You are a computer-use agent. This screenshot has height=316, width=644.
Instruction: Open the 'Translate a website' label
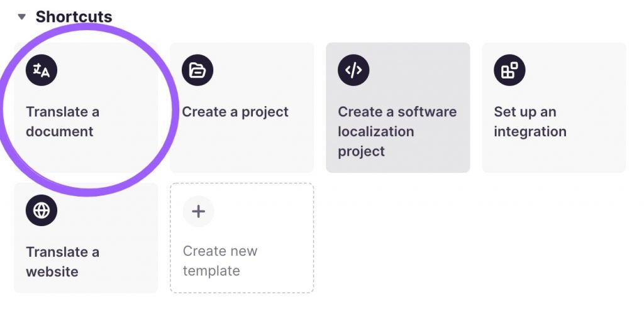click(62, 261)
